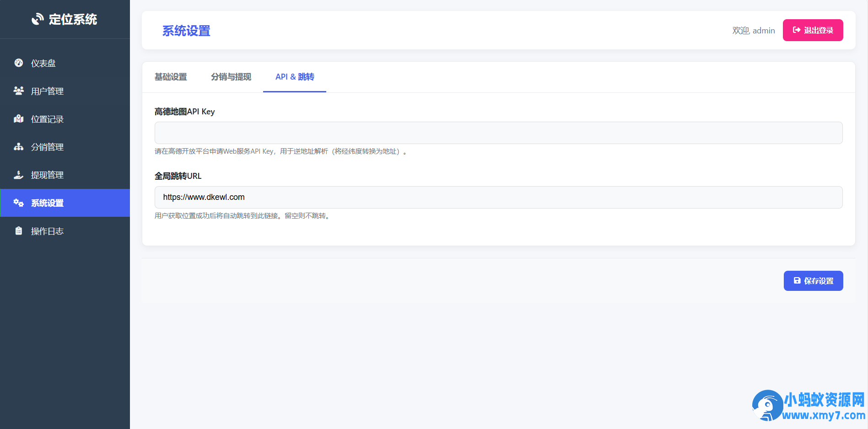Click the location records map icon
This screenshot has height=429, width=868.
pos(19,119)
